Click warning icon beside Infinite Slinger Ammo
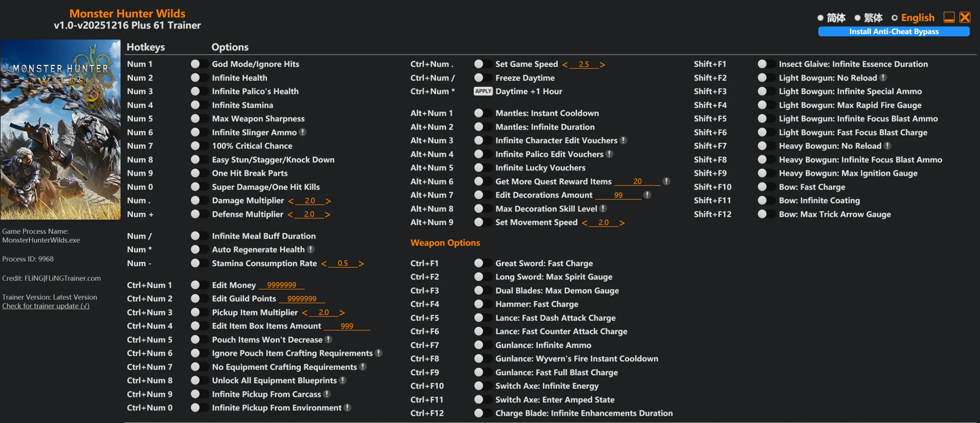The width and height of the screenshot is (980, 423). tap(303, 132)
